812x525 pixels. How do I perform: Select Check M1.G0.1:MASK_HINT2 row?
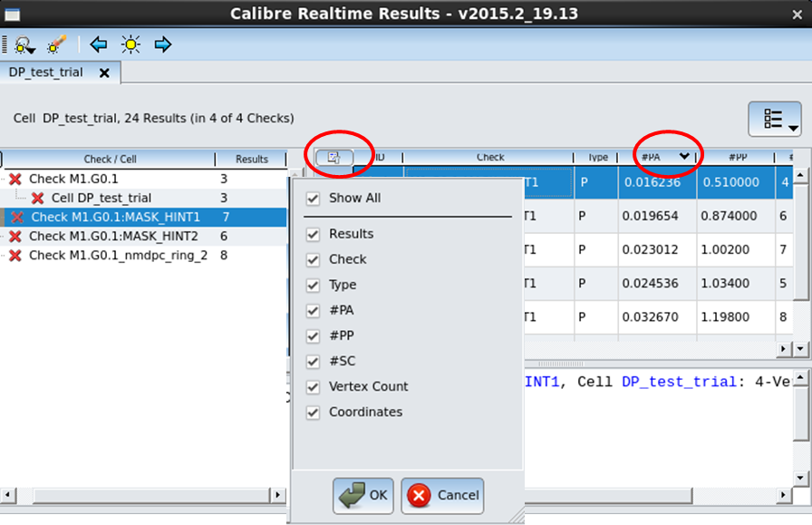143,237
